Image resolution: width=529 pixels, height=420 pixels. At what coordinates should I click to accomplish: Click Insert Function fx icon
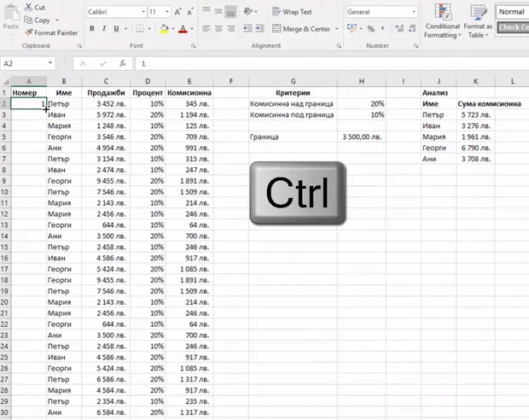click(x=123, y=63)
